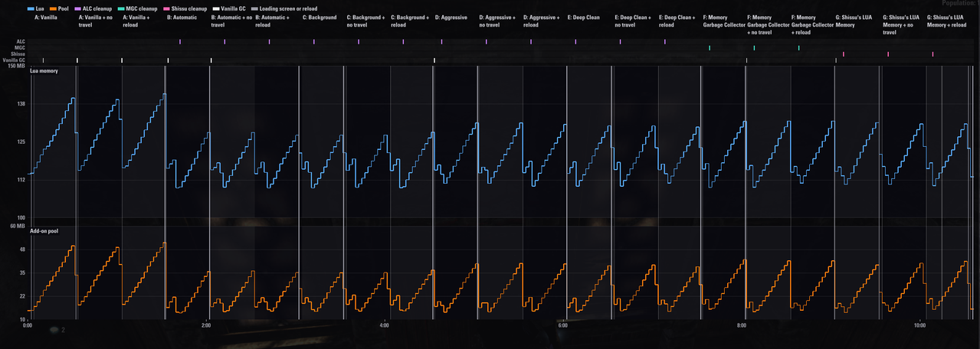Image resolution: width=980 pixels, height=349 pixels.
Task: Toggle the Shissu cleanup legend entry
Action: click(185, 8)
